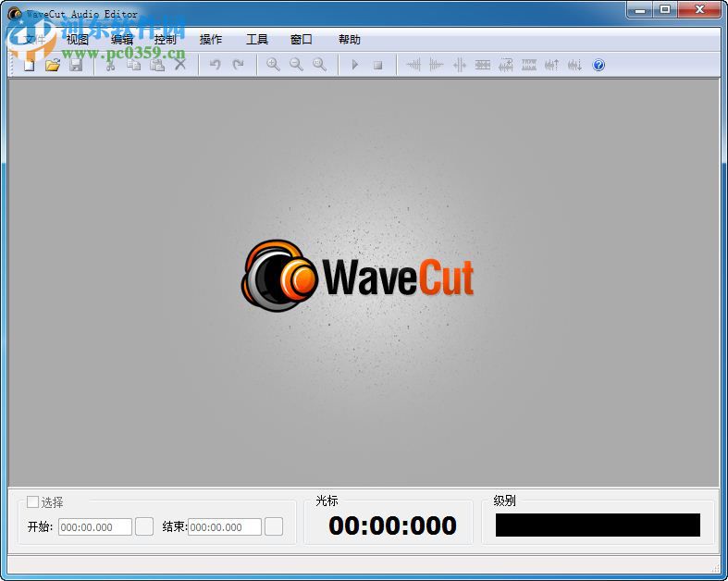Zoom in on the waveform
This screenshot has width=728, height=581.
[273, 65]
